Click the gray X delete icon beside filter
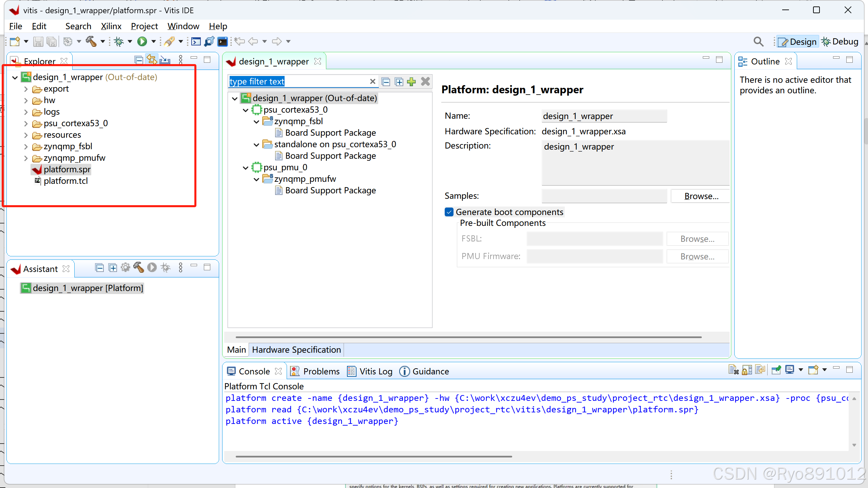This screenshot has height=488, width=868. click(425, 82)
